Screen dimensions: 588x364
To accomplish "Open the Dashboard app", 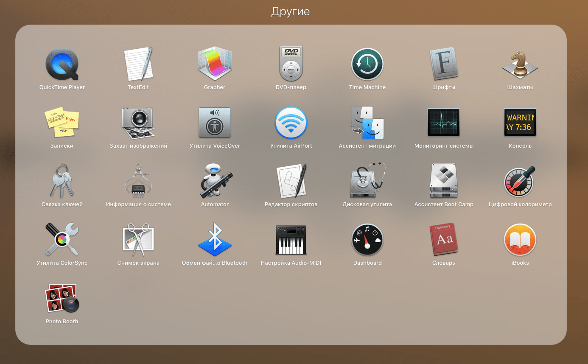I will click(367, 240).
